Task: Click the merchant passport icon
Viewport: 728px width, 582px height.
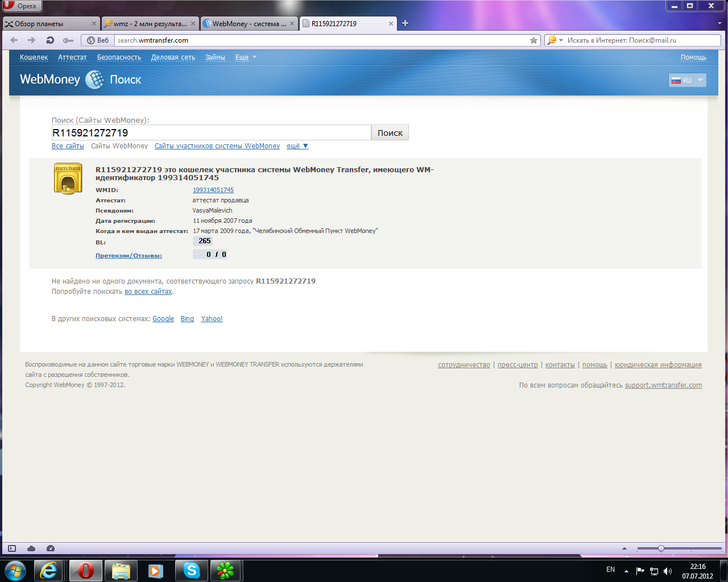Action: click(x=68, y=179)
